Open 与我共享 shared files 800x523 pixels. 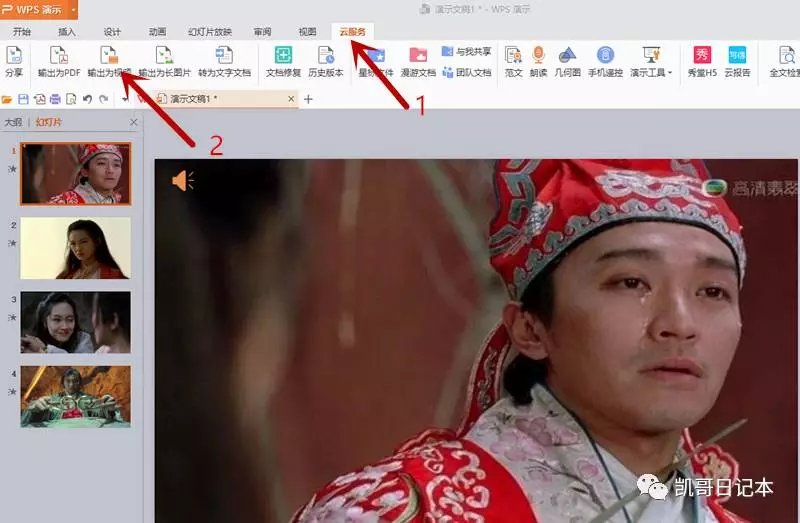point(466,52)
